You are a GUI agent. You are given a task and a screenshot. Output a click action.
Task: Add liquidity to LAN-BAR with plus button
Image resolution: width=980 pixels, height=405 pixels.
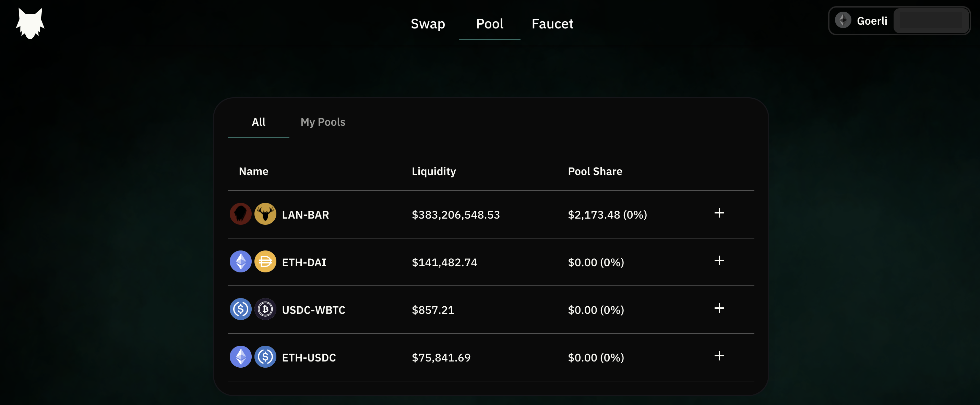tap(719, 213)
